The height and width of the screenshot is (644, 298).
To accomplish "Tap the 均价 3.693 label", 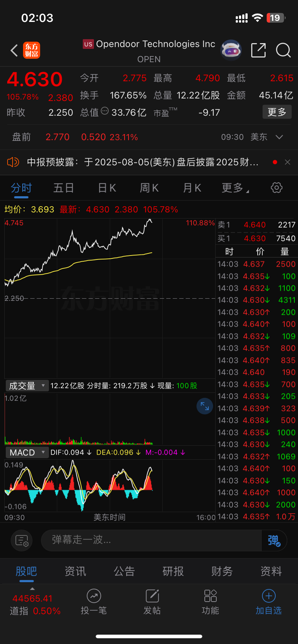I will click(x=29, y=210).
